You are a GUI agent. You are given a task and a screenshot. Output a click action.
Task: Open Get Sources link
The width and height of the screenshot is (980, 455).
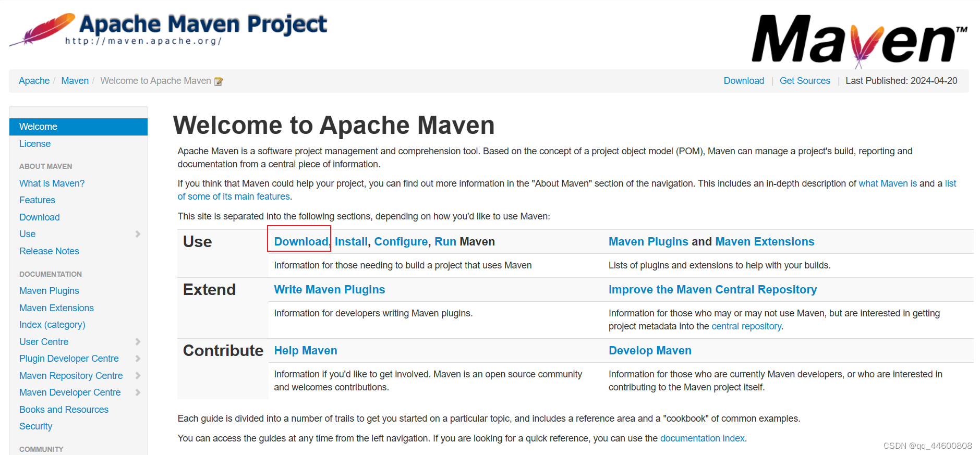tap(805, 81)
